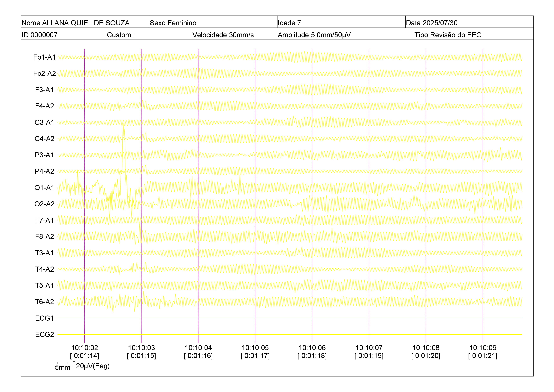Click the patient name ALLANA QUIEL DE SOUZA

tap(86, 23)
